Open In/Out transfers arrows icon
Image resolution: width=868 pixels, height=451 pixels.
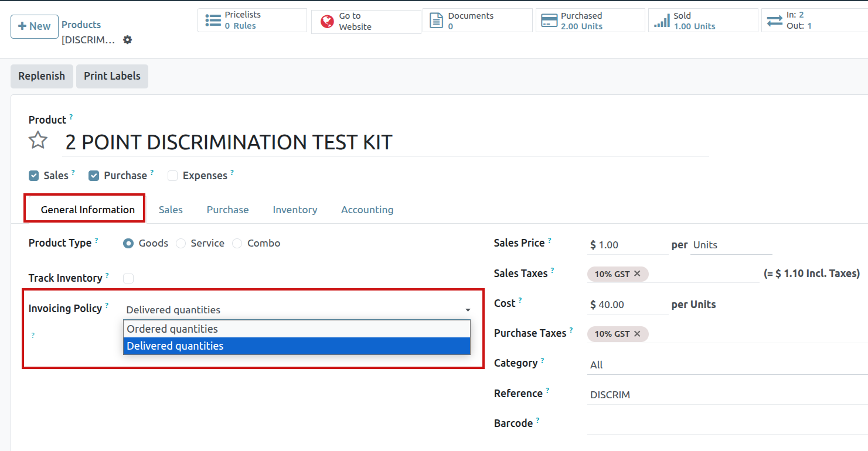[774, 20]
